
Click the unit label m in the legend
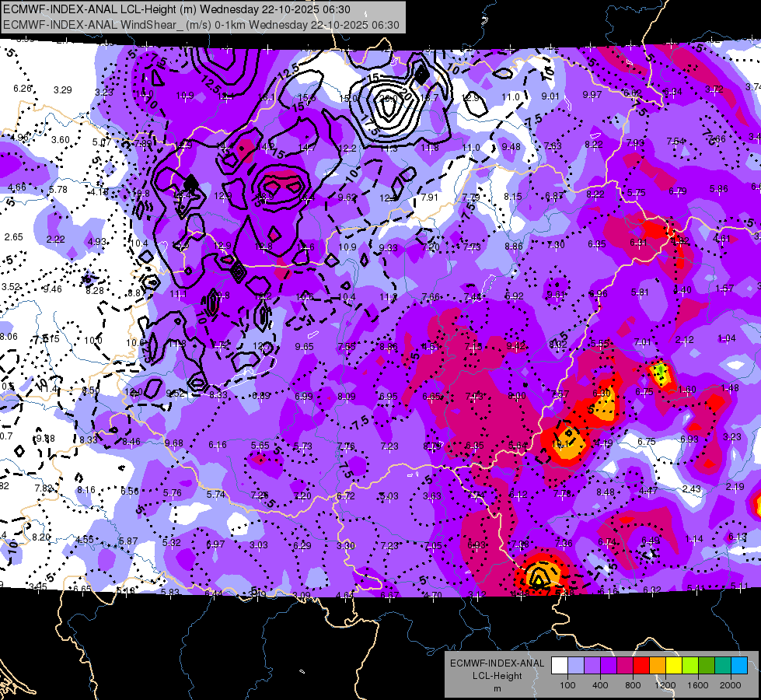(x=497, y=688)
